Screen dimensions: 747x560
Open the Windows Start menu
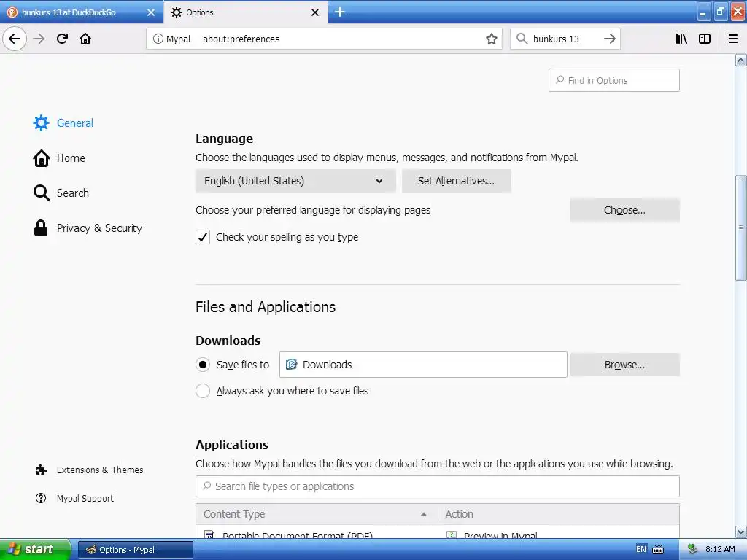pyautogui.click(x=35, y=550)
